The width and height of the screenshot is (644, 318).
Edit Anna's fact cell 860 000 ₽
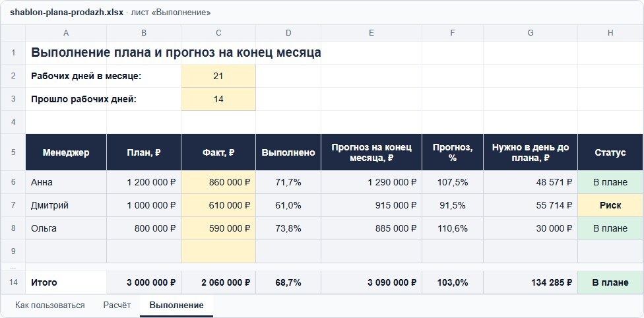[x=218, y=182]
